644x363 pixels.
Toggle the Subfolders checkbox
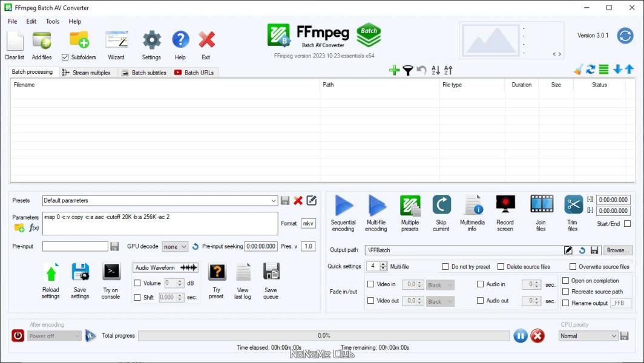(x=65, y=57)
